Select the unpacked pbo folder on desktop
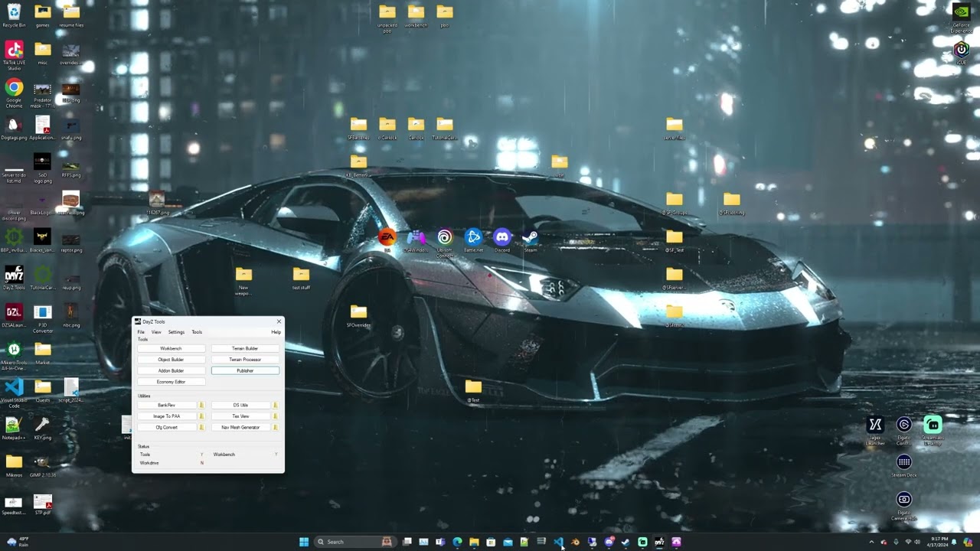Image resolution: width=980 pixels, height=551 pixels. tap(387, 18)
